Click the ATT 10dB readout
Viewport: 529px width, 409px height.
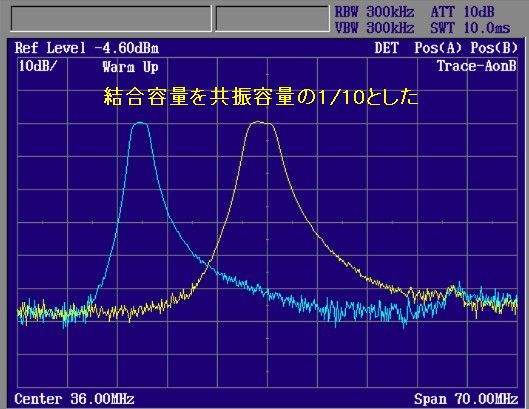(462, 12)
